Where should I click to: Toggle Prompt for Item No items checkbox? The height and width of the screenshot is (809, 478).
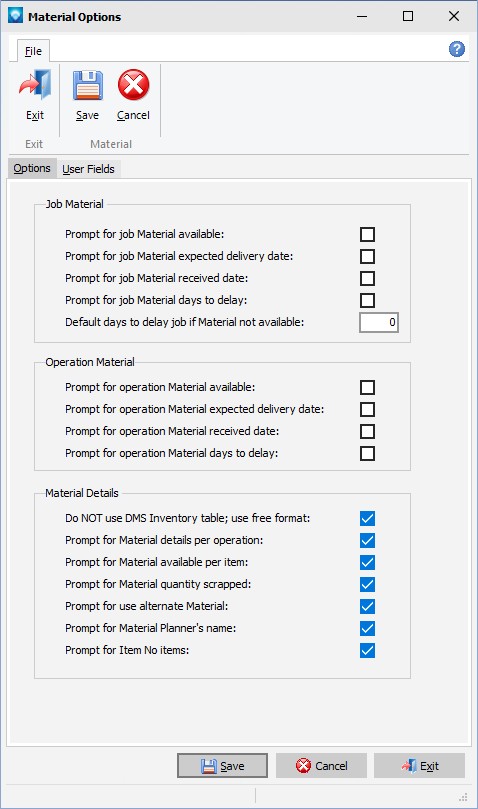tap(368, 650)
